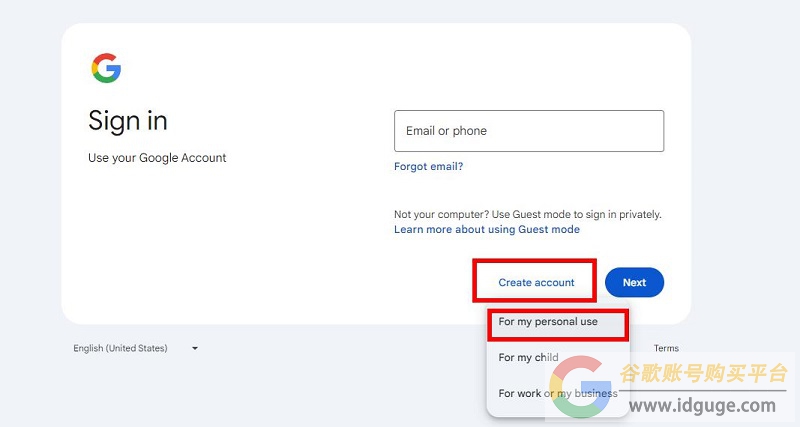Click the Sign in heading
The image size is (800, 427).
click(128, 121)
